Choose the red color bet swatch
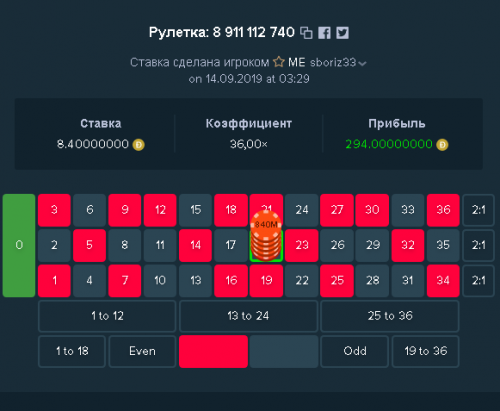 pyautogui.click(x=213, y=351)
